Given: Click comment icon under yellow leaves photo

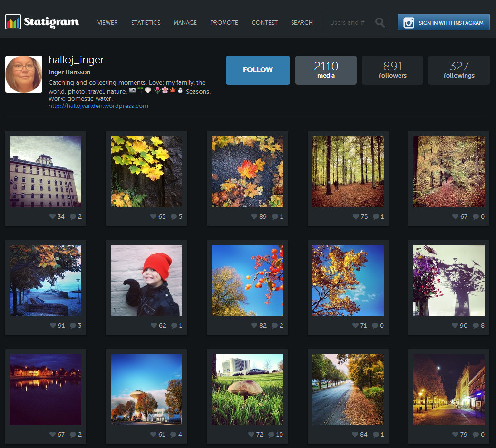Looking at the screenshot, I should point(174,217).
